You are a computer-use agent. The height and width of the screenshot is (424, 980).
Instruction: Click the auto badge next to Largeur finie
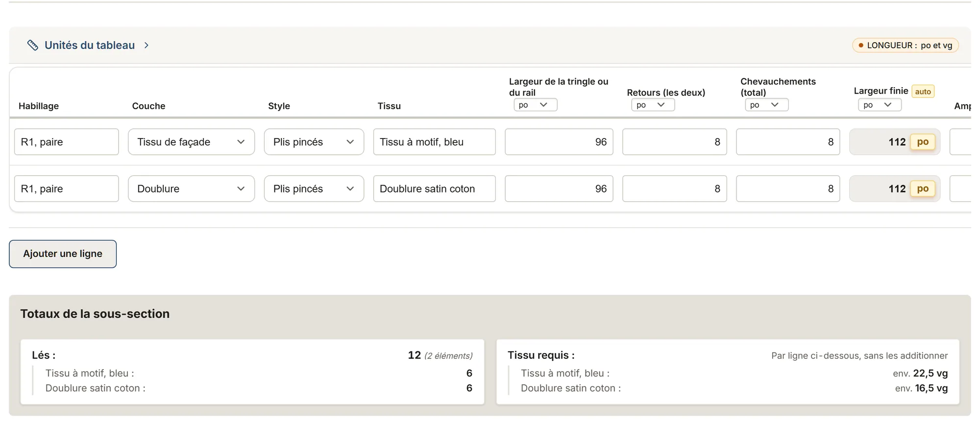click(923, 92)
